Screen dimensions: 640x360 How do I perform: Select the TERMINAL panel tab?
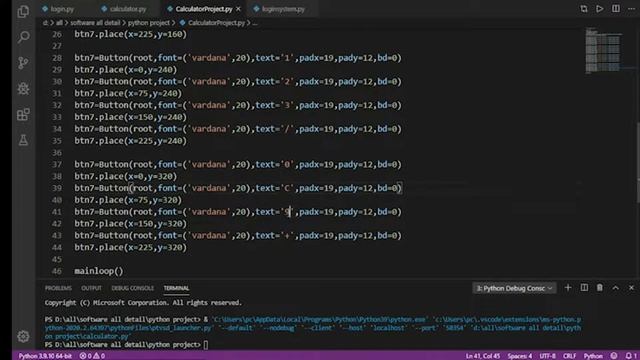pyautogui.click(x=176, y=288)
